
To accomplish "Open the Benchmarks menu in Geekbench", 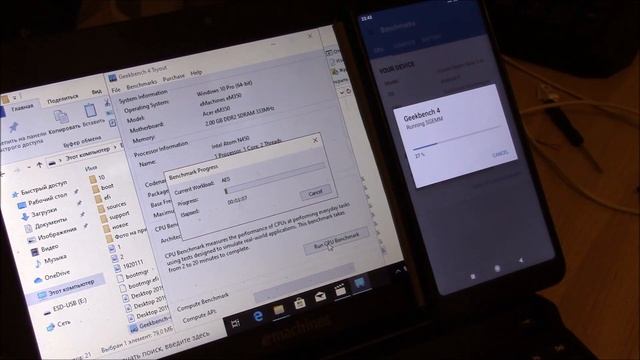I will pyautogui.click(x=141, y=84).
